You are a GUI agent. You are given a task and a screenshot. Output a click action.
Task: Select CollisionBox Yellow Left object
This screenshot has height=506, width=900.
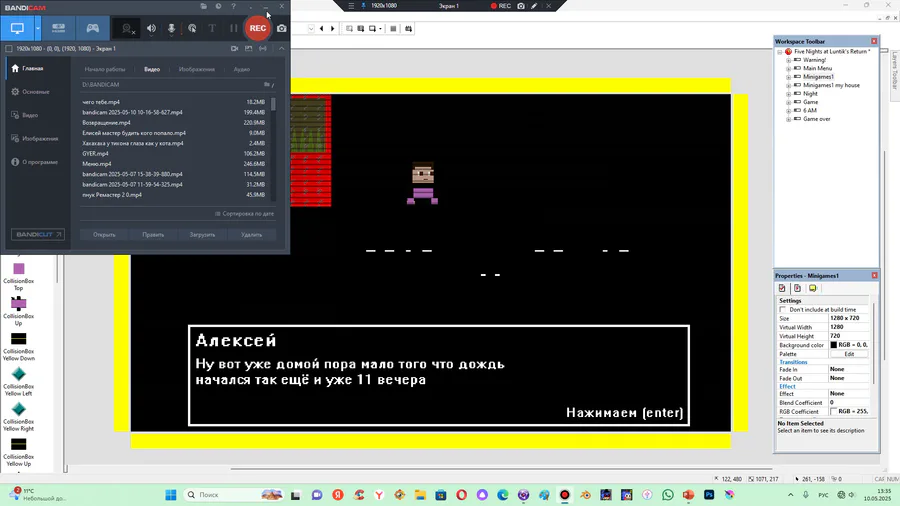(x=19, y=374)
